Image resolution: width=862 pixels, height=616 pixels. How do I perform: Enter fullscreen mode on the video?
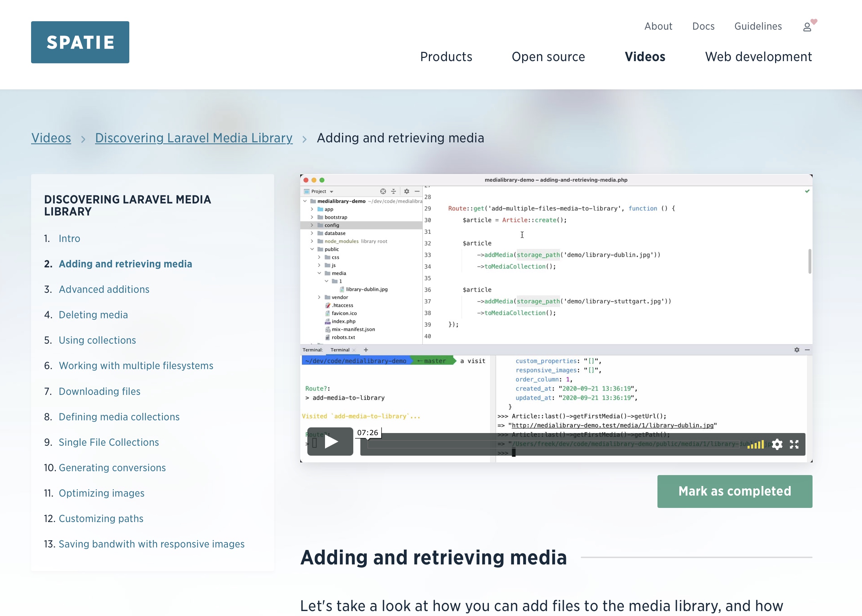point(794,444)
